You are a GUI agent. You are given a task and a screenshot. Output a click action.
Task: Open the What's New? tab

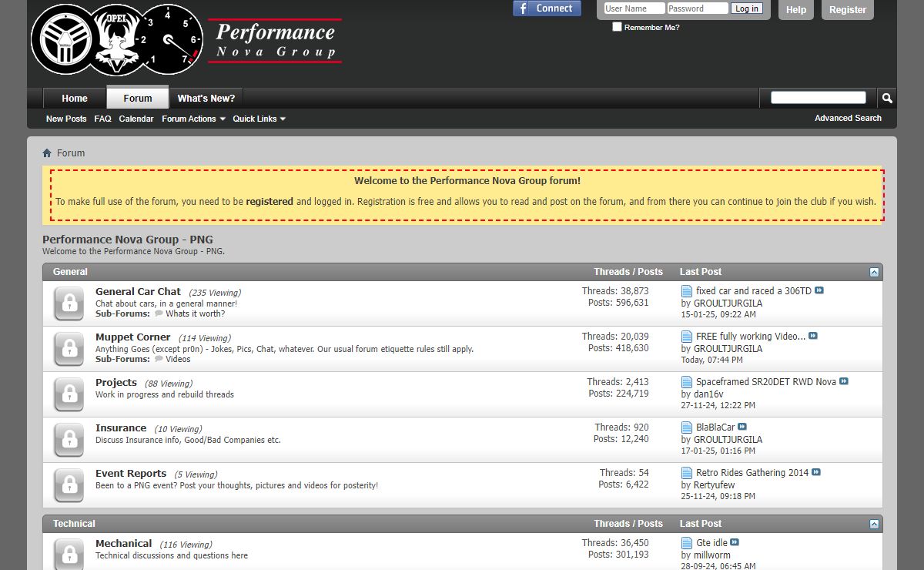click(206, 99)
